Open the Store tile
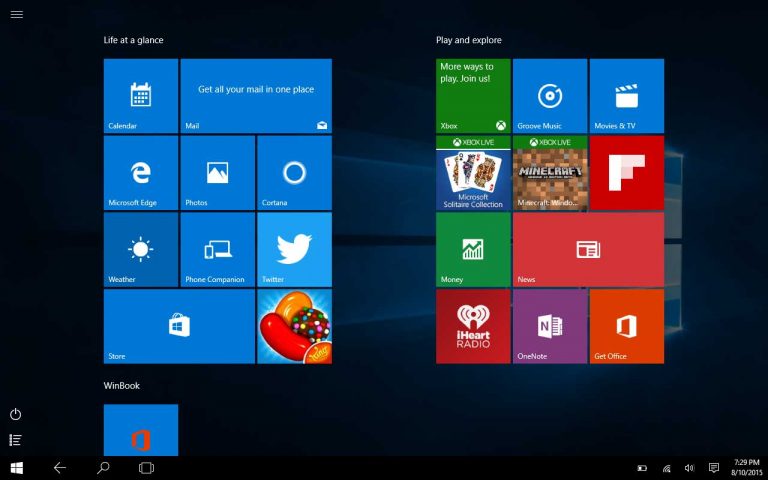768x480 pixels. tap(179, 327)
